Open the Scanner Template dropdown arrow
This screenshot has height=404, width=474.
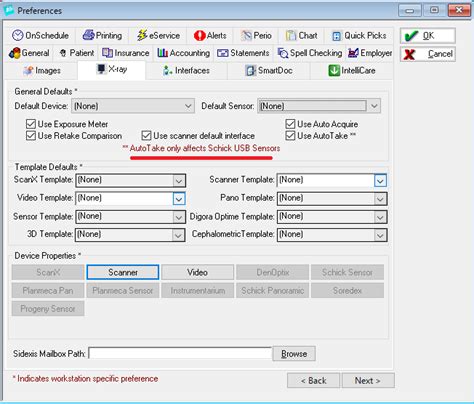tap(380, 180)
